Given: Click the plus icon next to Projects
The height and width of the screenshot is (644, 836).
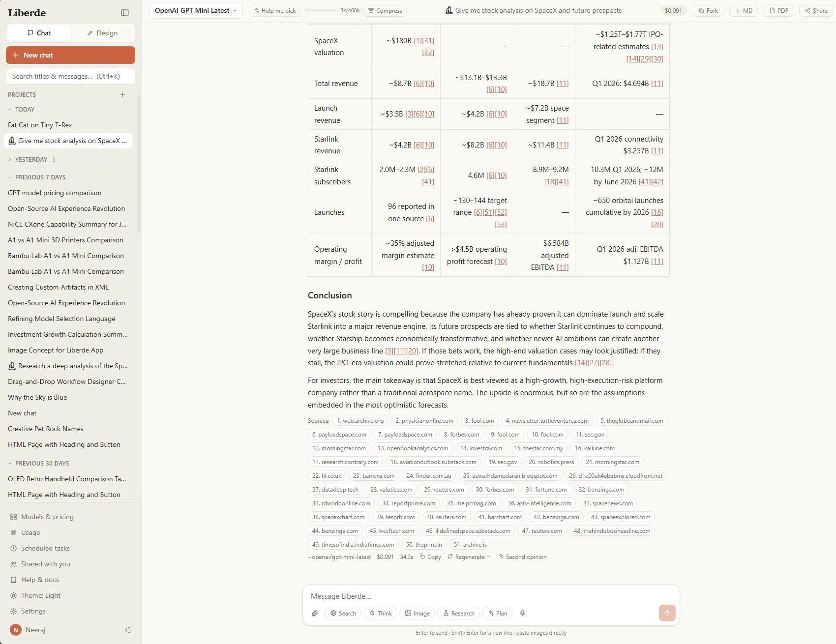Looking at the screenshot, I should (x=122, y=94).
